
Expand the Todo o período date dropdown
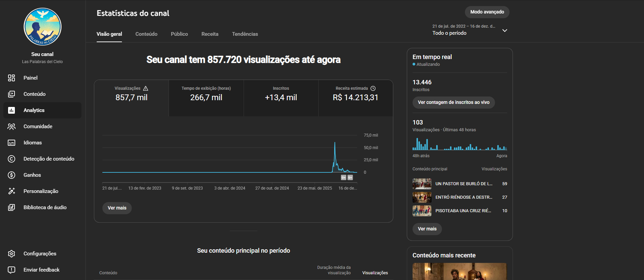click(x=504, y=30)
